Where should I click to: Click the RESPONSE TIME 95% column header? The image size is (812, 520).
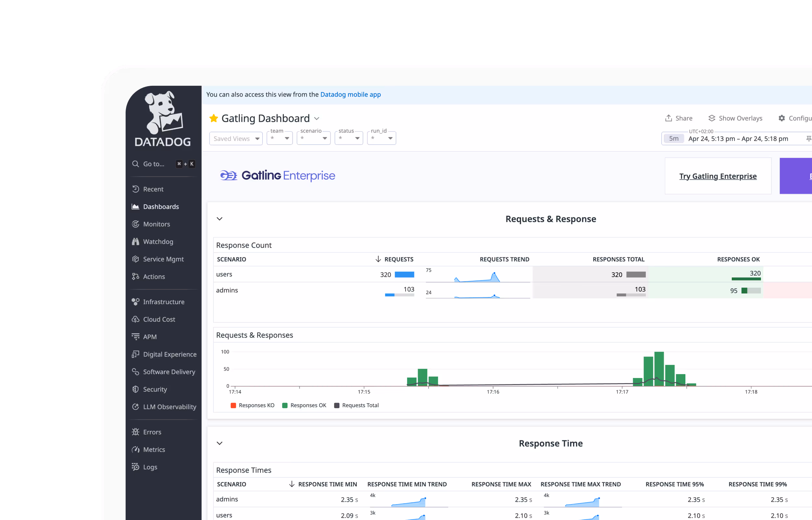(675, 484)
